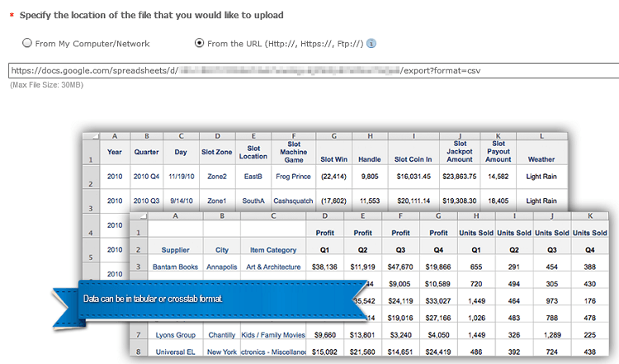Click the Frog Prince slot machine cell
This screenshot has height=364, width=619.
click(x=293, y=177)
